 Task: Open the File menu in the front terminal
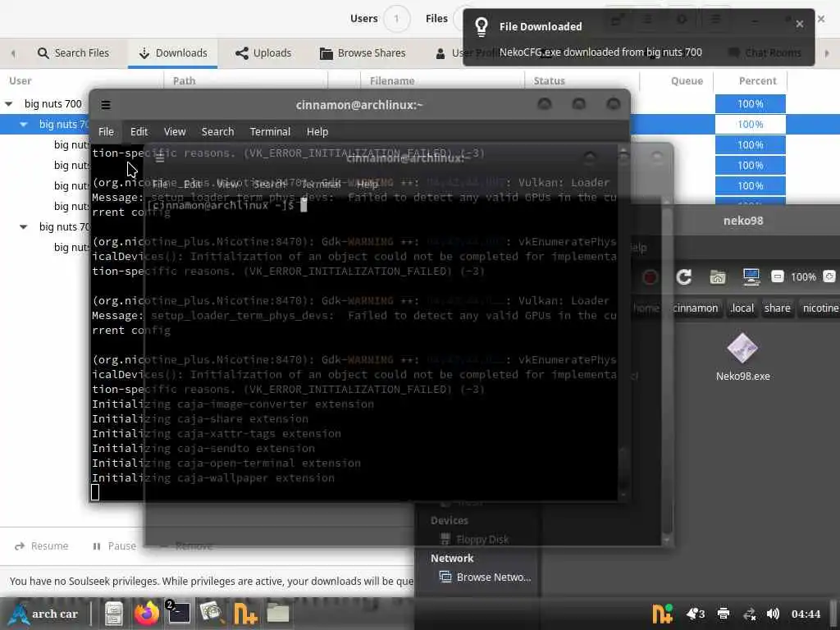point(106,132)
